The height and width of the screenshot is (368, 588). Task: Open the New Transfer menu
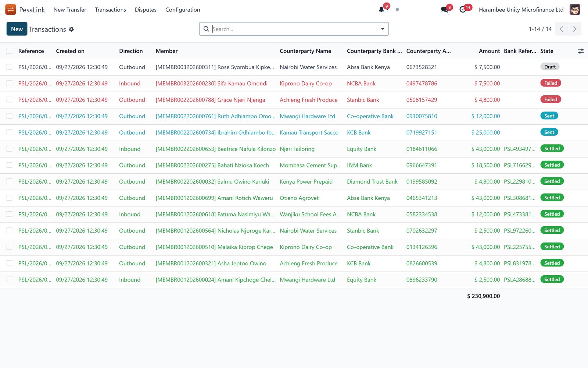tap(70, 10)
